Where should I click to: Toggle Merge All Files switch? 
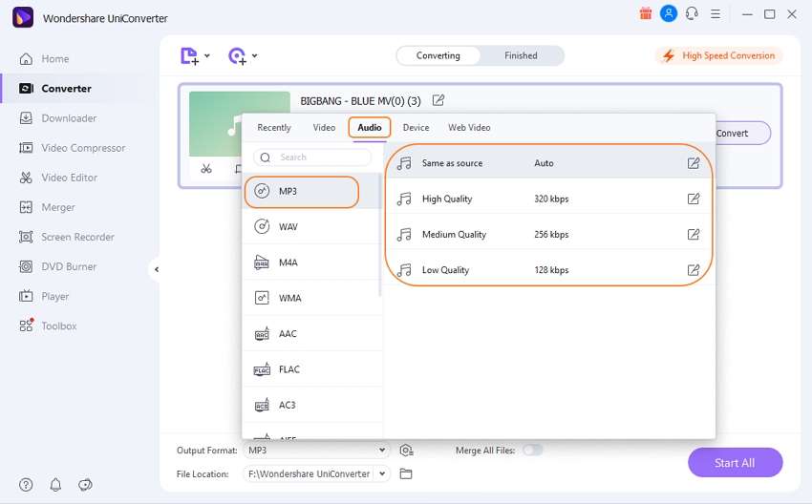tap(532, 451)
